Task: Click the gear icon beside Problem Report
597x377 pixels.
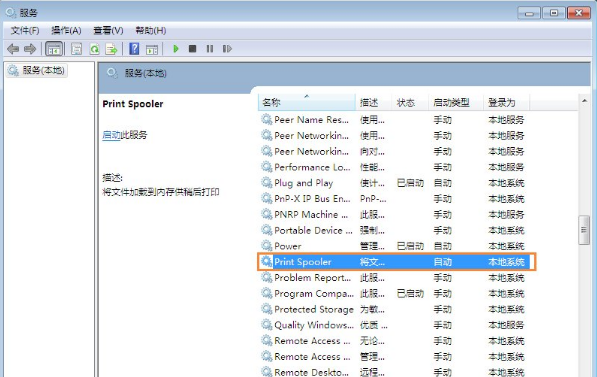Action: tap(267, 277)
